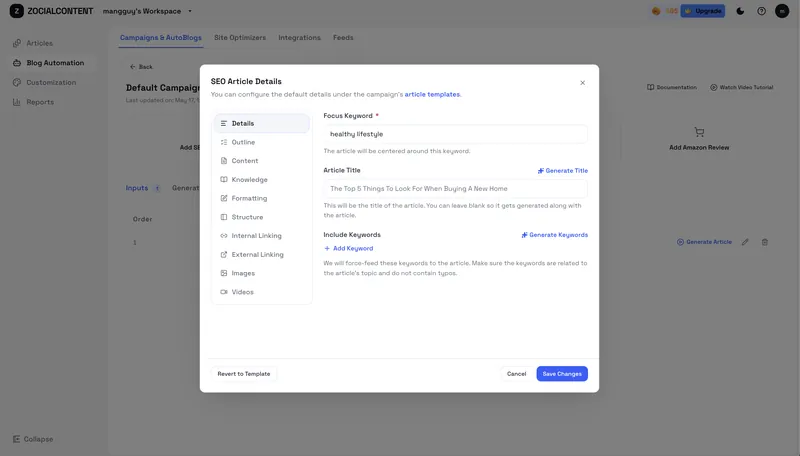Open the Videos section
800x456 pixels.
tap(261, 292)
